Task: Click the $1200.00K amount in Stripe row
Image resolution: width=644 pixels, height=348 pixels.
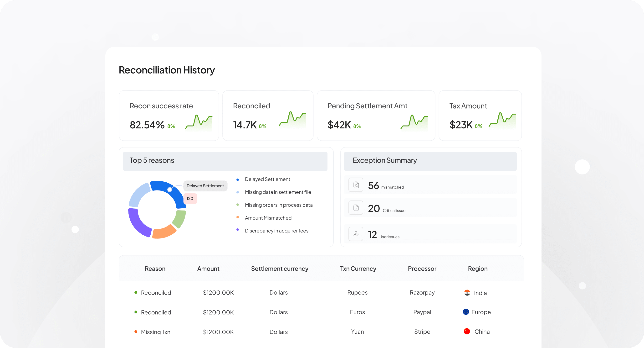Action: pos(218,332)
